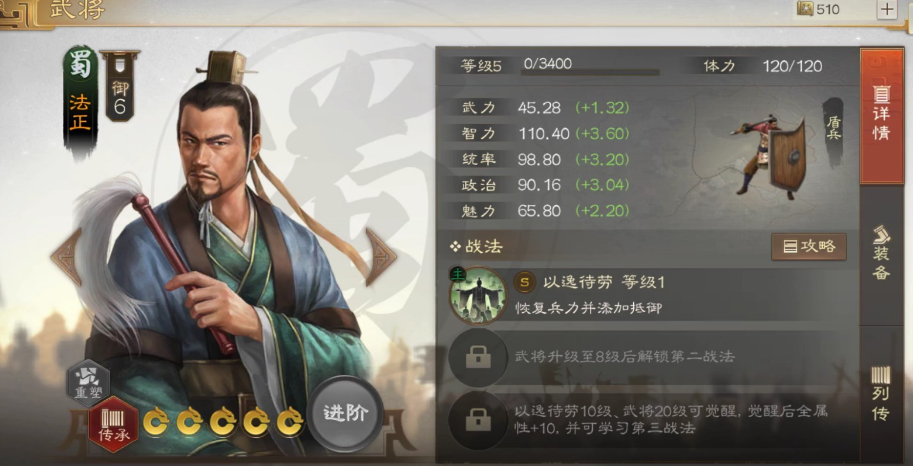Show next general with right arrow
Image resolution: width=913 pixels, height=466 pixels.
380,256
